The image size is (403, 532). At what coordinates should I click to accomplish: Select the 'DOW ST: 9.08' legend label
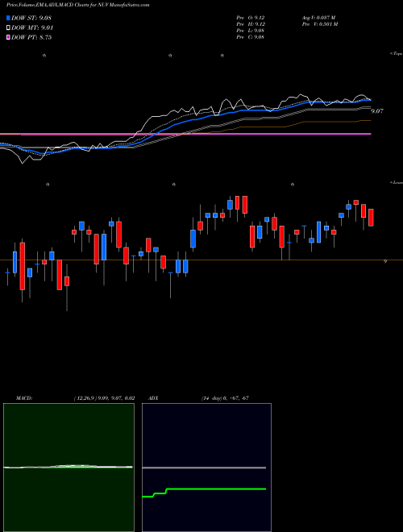31,18
